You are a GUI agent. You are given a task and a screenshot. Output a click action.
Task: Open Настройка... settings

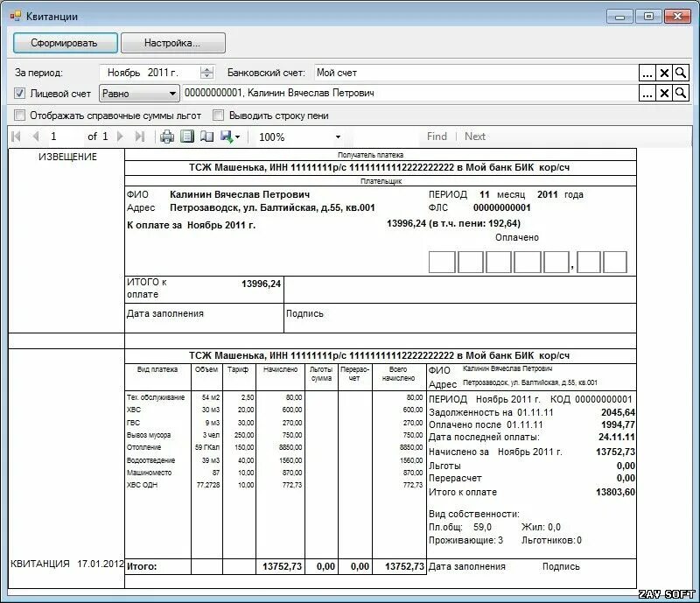coord(172,43)
